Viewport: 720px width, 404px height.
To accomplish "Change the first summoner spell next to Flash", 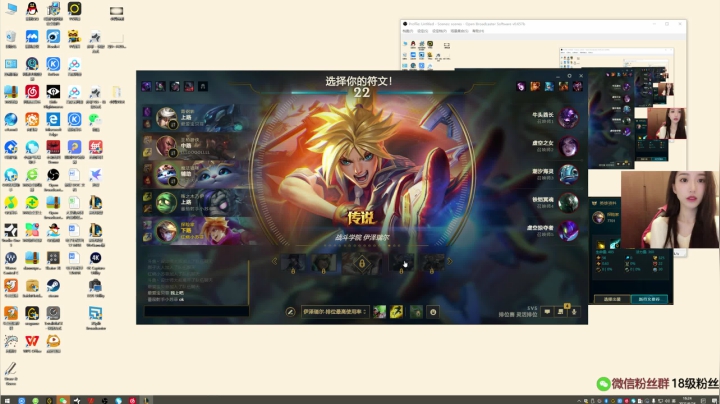I will click(x=379, y=312).
